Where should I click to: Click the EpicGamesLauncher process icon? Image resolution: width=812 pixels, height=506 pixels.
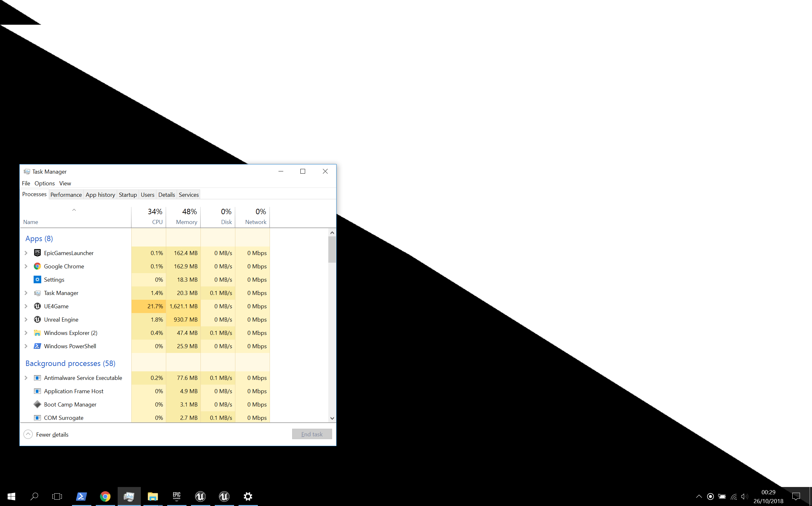[37, 253]
